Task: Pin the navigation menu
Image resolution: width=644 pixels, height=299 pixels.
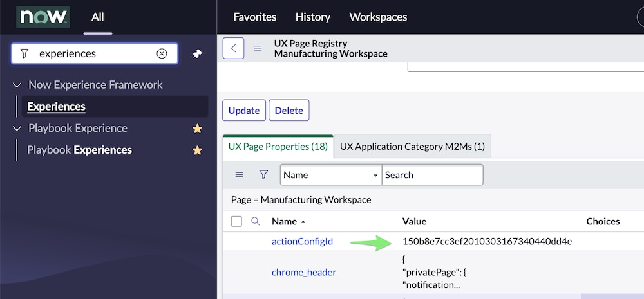Action: [198, 54]
